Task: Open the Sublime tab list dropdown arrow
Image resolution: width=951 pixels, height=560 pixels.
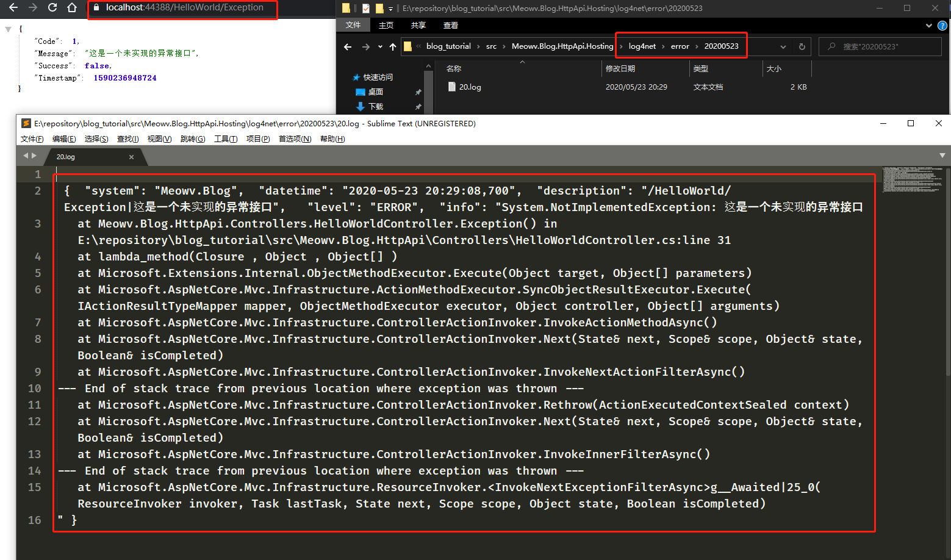Action: (x=942, y=156)
